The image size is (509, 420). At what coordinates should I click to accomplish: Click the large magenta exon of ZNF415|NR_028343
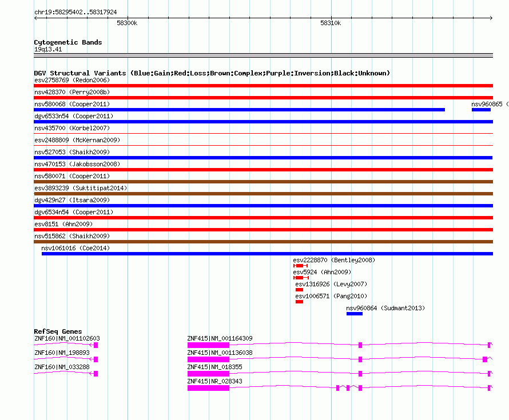pyautogui.click(x=208, y=388)
